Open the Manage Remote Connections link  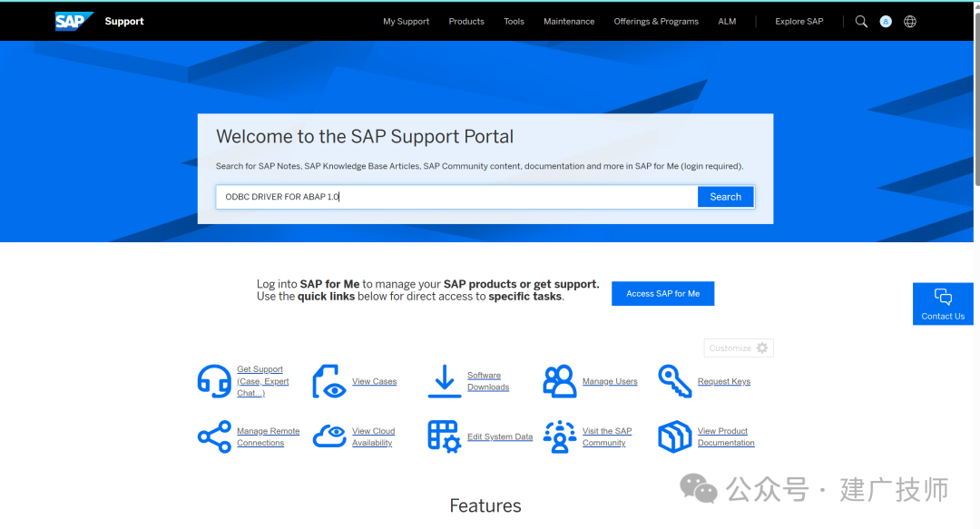point(268,436)
